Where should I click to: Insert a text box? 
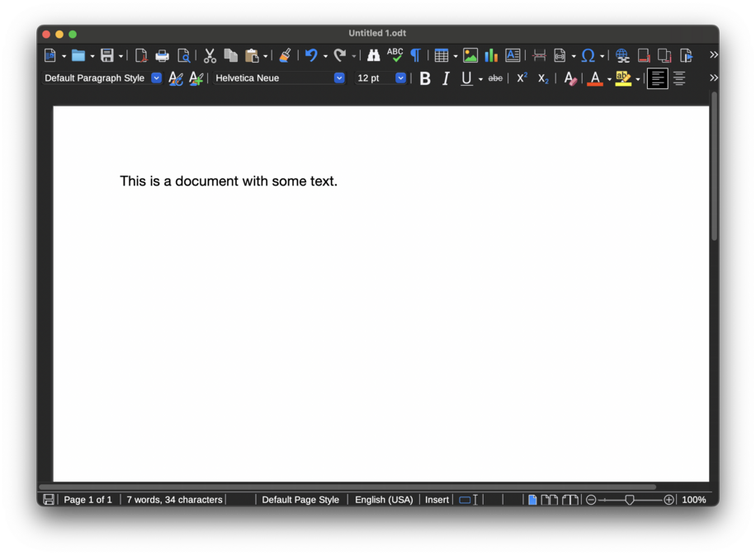coord(513,55)
